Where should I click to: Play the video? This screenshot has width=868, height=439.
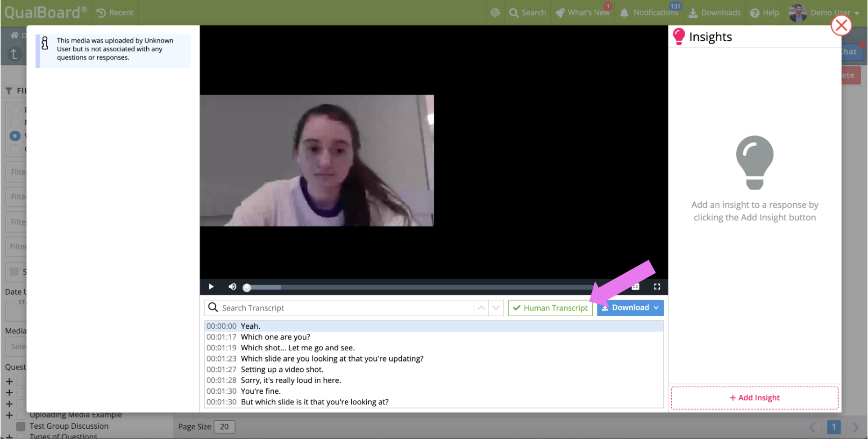[211, 287]
